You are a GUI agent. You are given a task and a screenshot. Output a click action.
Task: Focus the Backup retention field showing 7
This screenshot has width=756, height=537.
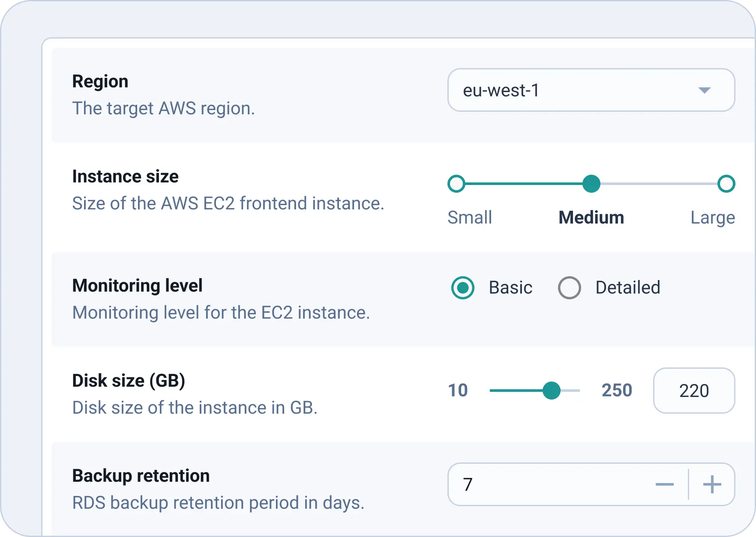[549, 484]
